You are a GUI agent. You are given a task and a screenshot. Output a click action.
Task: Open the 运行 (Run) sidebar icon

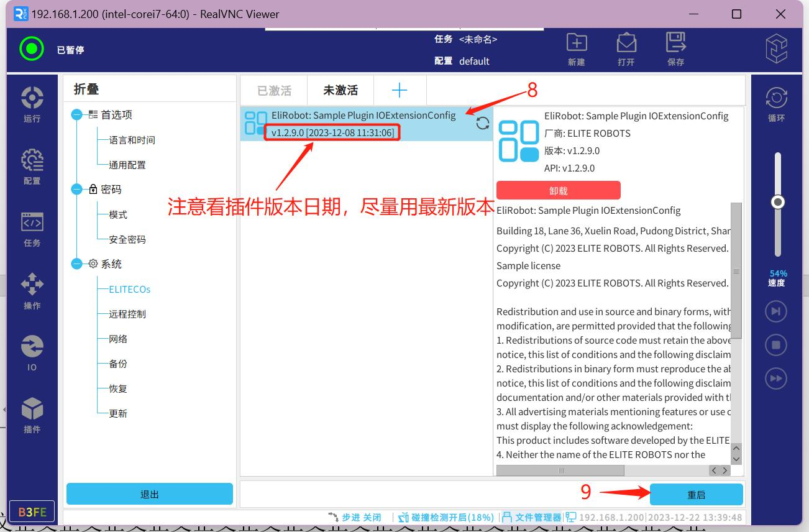tap(32, 104)
